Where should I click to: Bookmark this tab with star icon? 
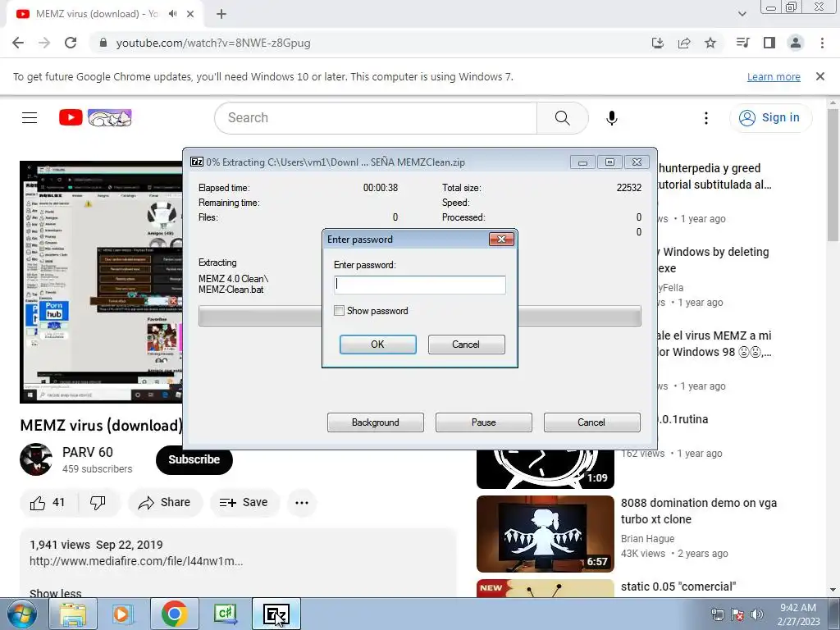pyautogui.click(x=710, y=43)
